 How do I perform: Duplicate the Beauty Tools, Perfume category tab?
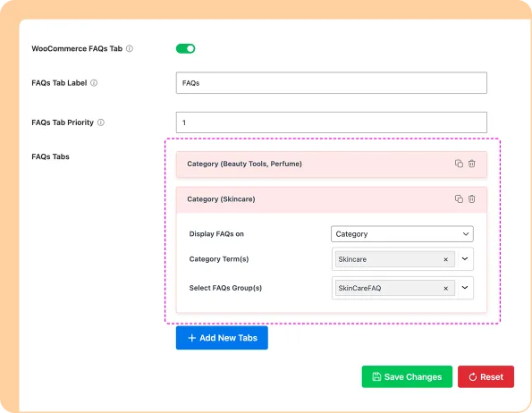click(x=459, y=164)
